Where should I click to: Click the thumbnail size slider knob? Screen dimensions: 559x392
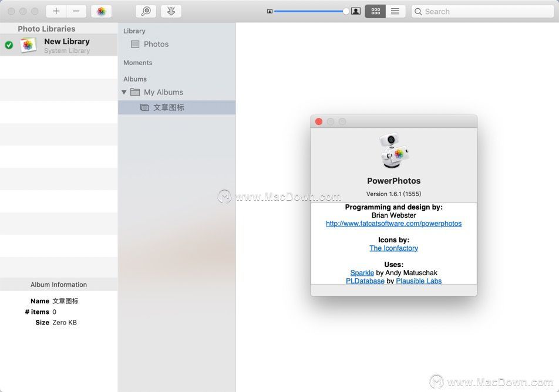[346, 11]
